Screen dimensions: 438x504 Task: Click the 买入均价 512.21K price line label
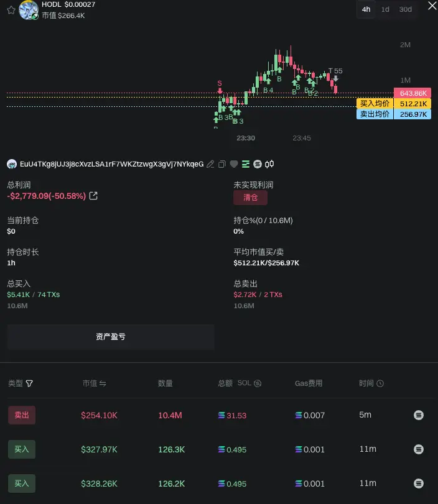[x=394, y=104]
